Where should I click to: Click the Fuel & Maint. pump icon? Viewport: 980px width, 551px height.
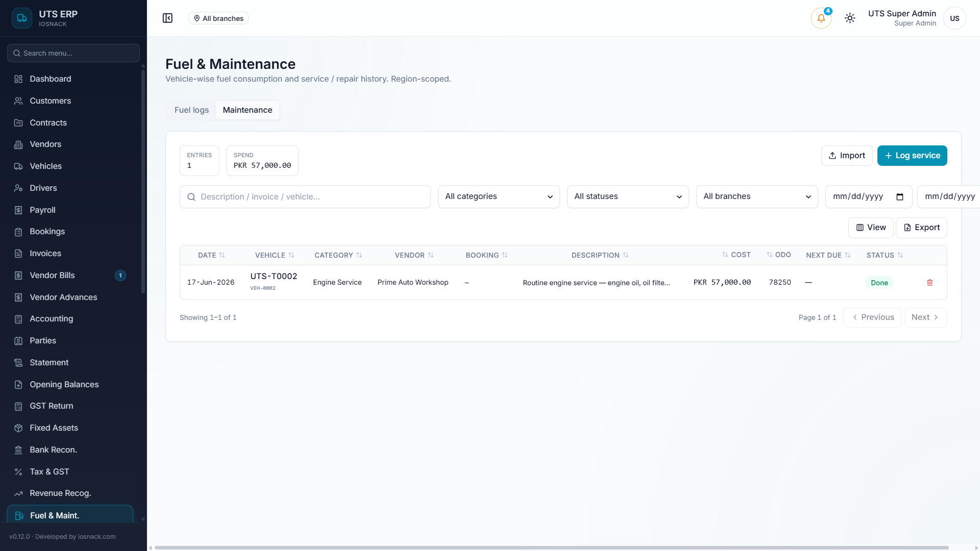click(x=19, y=516)
